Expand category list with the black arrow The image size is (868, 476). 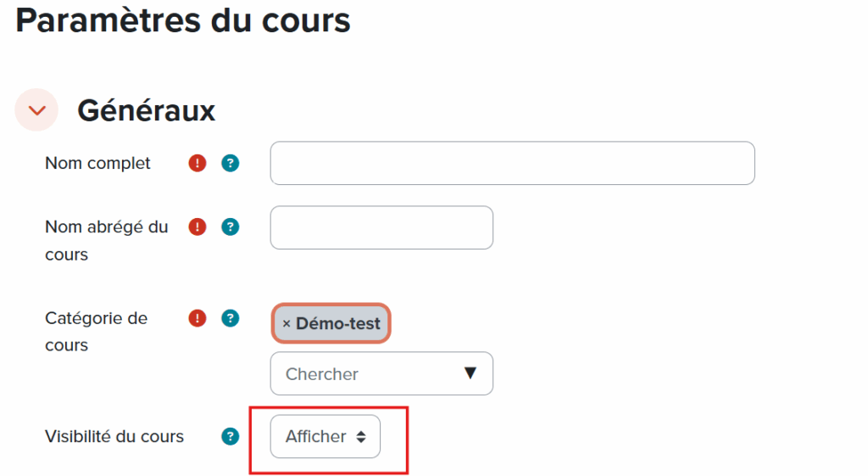click(x=470, y=373)
